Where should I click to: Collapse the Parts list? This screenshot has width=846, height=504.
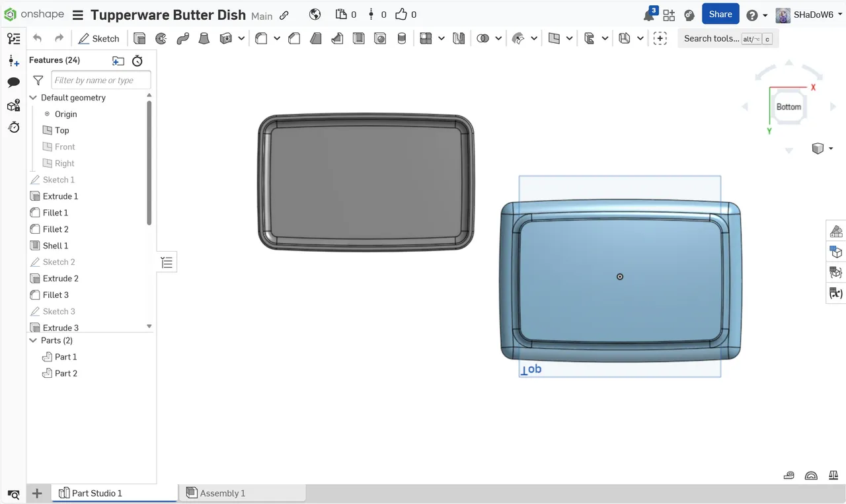click(x=33, y=340)
